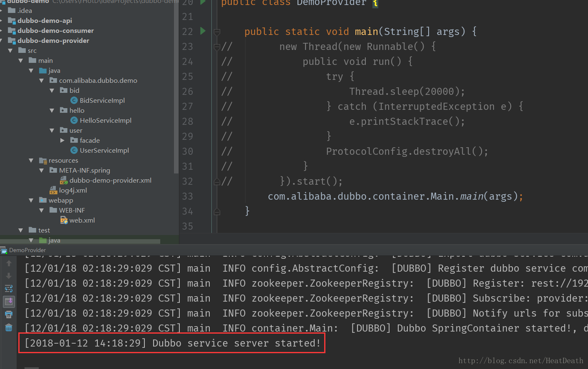Image resolution: width=588 pixels, height=369 pixels.
Task: Collapse the bid package
Action: [x=52, y=91]
